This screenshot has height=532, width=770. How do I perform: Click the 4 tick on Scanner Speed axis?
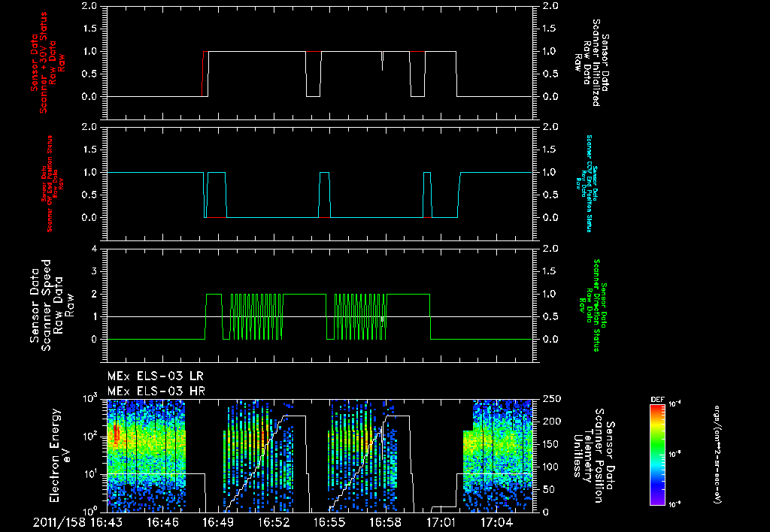pyautogui.click(x=94, y=249)
